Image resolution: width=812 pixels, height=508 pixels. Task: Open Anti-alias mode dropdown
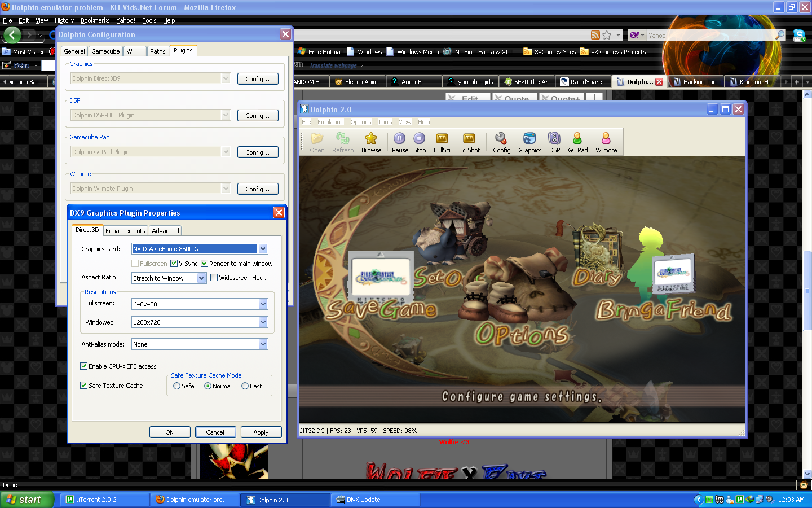coord(263,344)
